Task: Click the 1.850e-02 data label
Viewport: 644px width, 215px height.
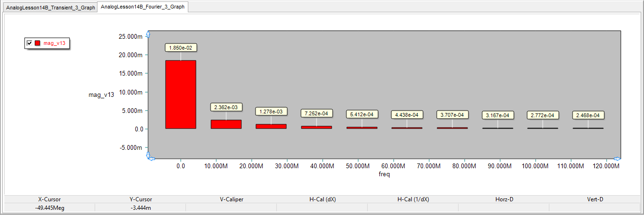Action: pyautogui.click(x=181, y=48)
